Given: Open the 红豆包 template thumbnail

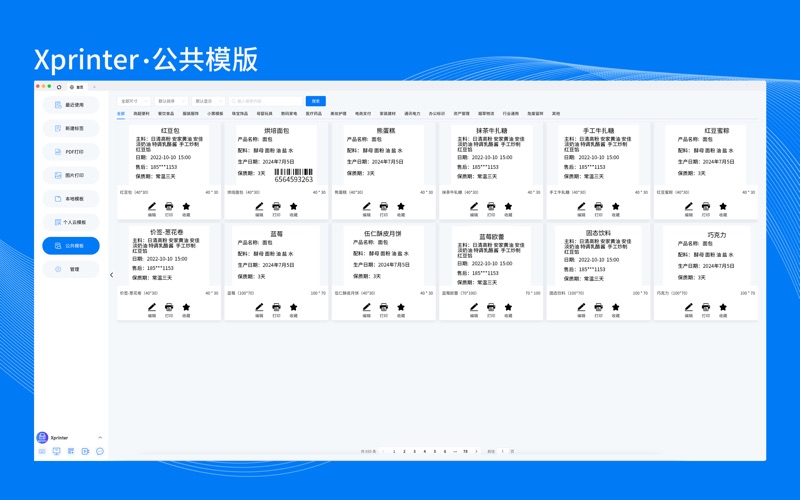Looking at the screenshot, I should tap(169, 154).
